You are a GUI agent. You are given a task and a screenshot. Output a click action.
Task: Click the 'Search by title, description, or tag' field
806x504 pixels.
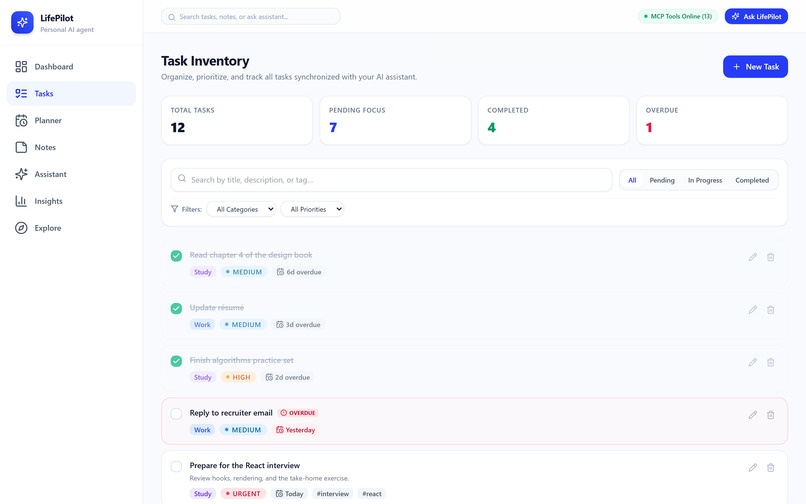click(x=391, y=179)
